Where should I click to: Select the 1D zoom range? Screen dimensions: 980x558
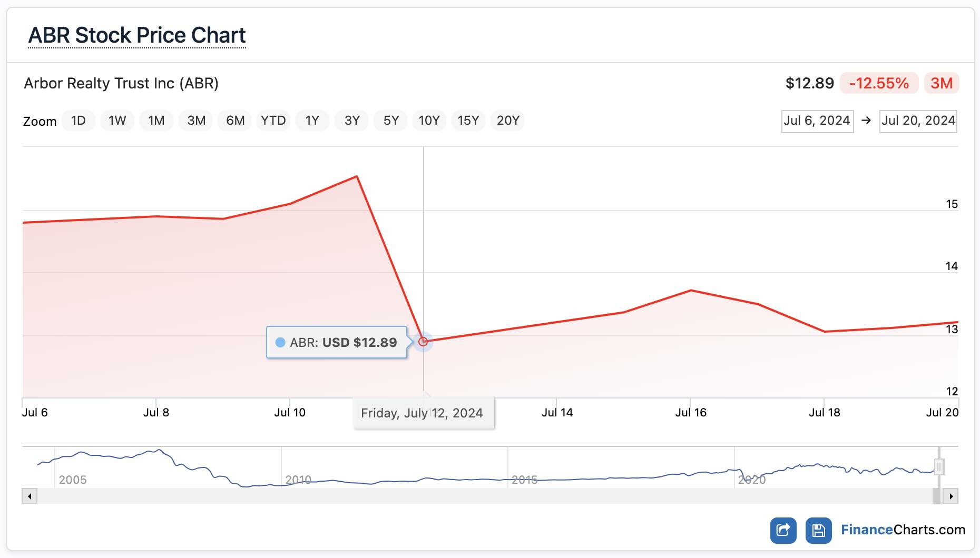tap(79, 121)
